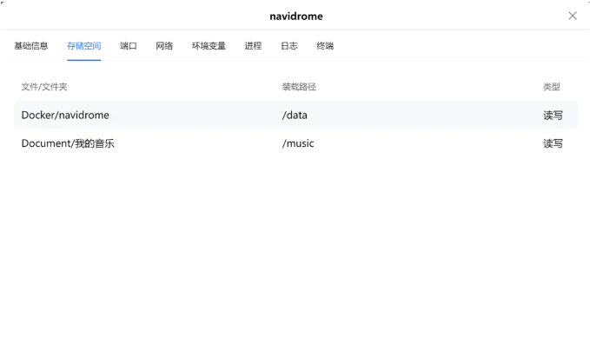Open the 端口 tab
Screen dimensions: 590x364
[x=129, y=46]
